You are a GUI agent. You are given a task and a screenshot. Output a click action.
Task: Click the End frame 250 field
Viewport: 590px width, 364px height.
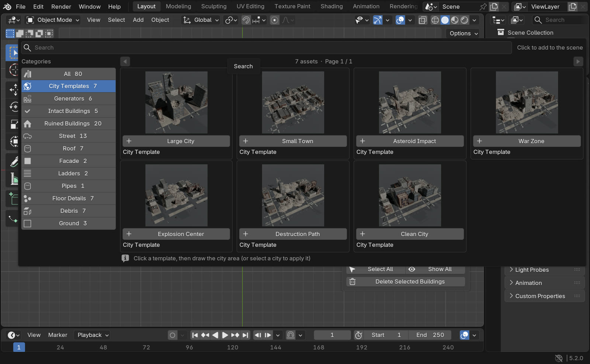(x=430, y=335)
